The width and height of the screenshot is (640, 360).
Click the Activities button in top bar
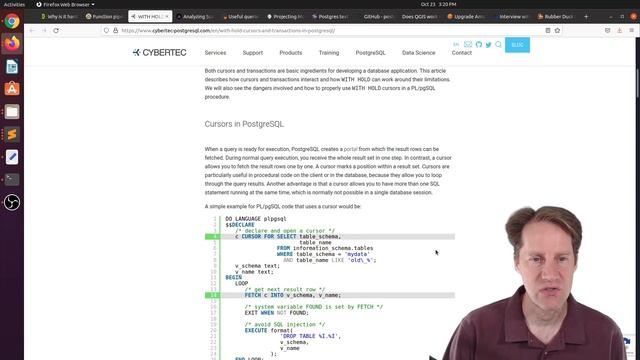[14, 4]
